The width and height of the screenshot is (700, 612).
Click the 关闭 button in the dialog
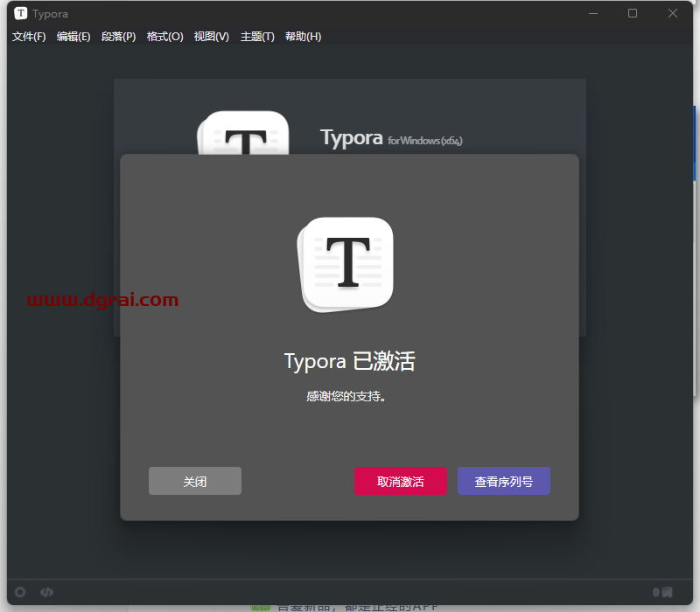click(195, 481)
